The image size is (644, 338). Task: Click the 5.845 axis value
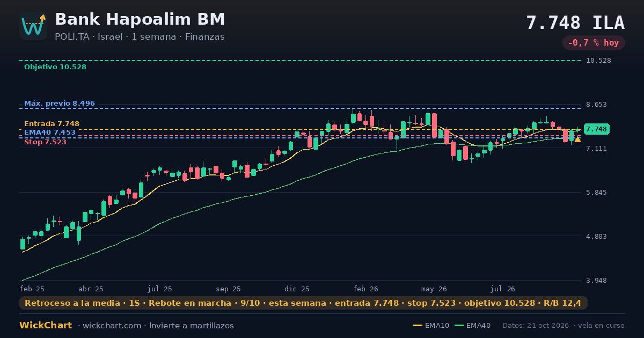(x=597, y=193)
